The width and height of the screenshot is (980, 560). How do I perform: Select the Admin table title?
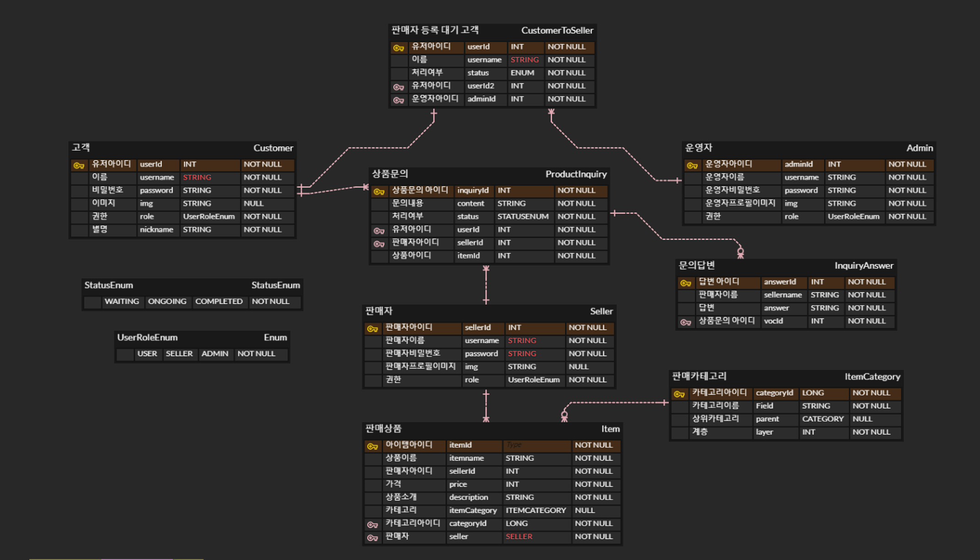click(919, 148)
